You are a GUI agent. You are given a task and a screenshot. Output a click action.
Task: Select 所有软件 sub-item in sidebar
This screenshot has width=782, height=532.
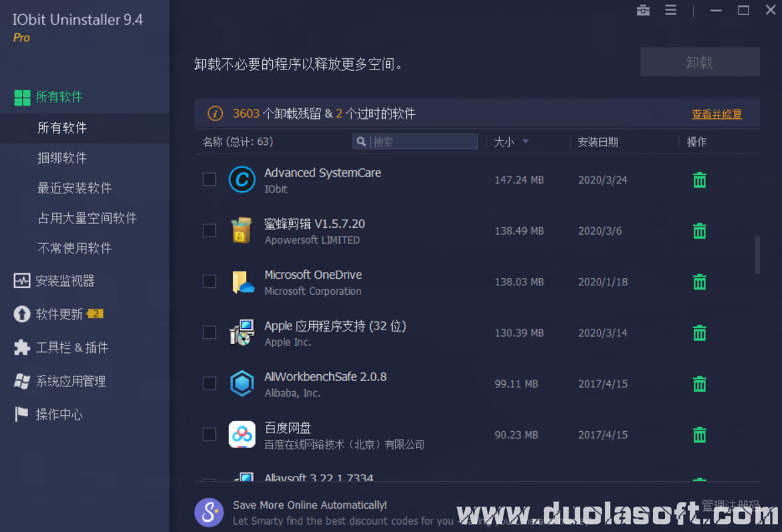85,128
